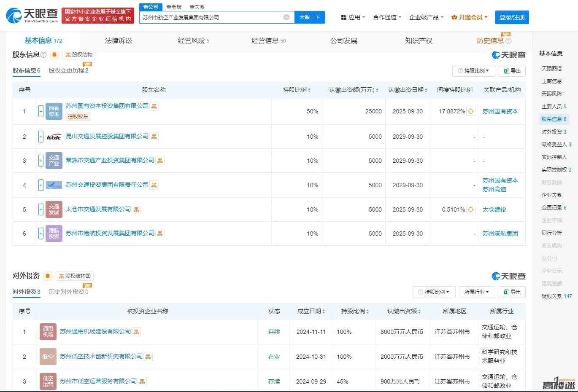Switch to the 法律诉讼 tab

[119, 41]
